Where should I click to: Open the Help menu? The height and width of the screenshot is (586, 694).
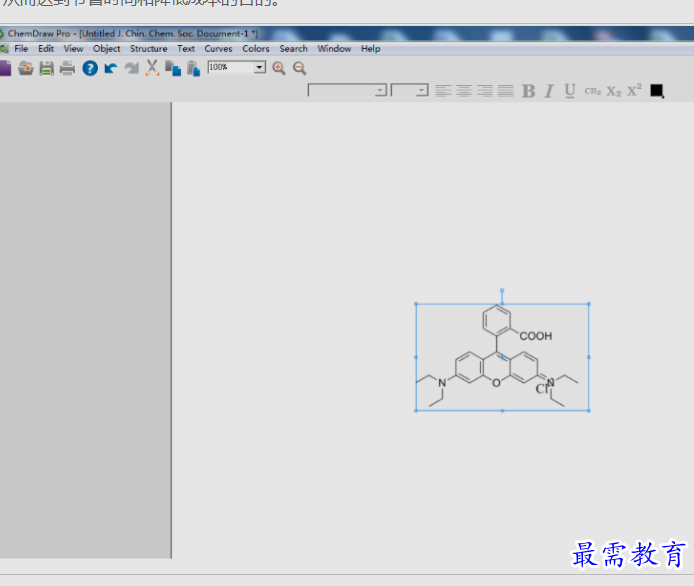tap(370, 49)
